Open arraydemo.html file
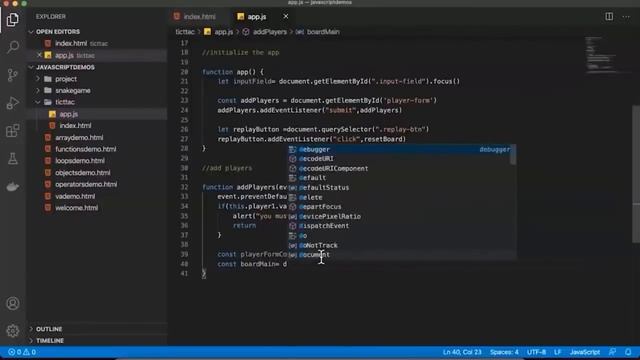 coord(79,138)
